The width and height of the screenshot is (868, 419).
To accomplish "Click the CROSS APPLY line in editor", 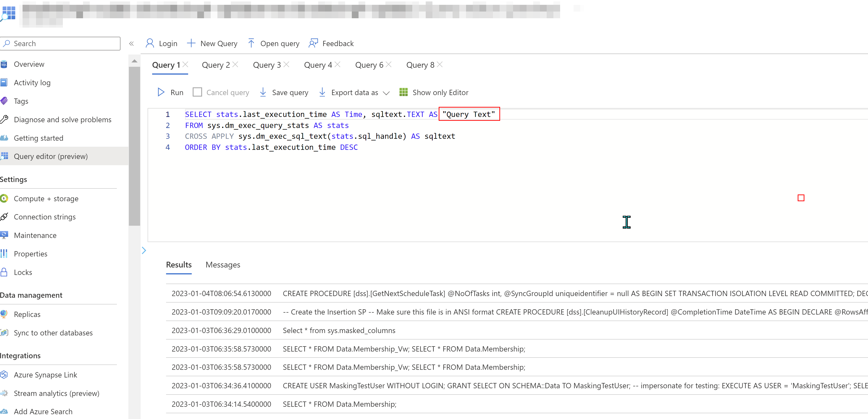I will click(x=320, y=136).
